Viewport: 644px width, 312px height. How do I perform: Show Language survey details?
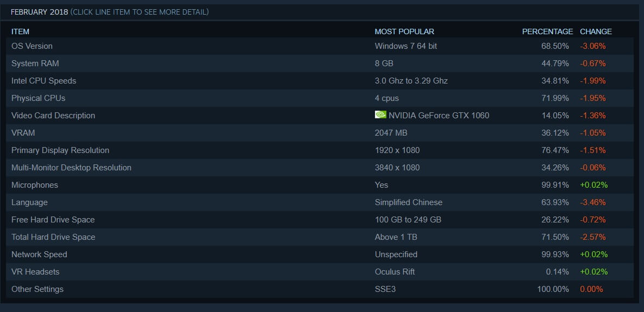click(x=29, y=202)
